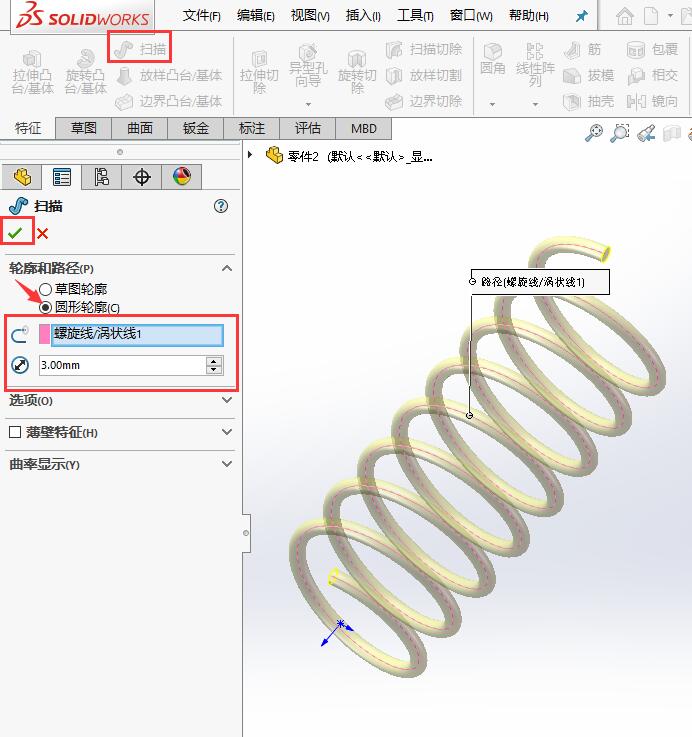Viewport: 692px width, 737px height.
Task: Switch to 标注 tab
Action: pyautogui.click(x=252, y=128)
